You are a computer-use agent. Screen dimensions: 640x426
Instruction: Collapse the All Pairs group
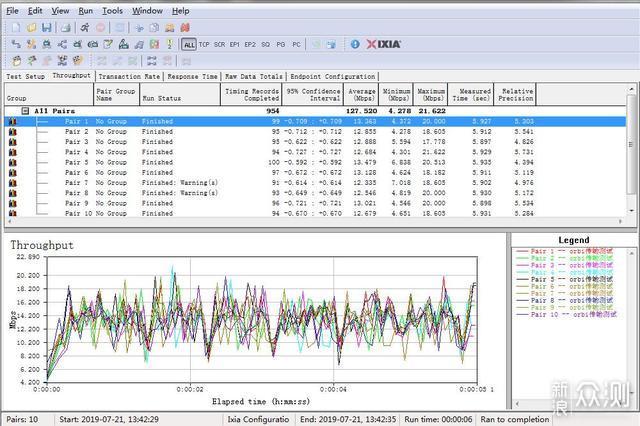(25, 111)
